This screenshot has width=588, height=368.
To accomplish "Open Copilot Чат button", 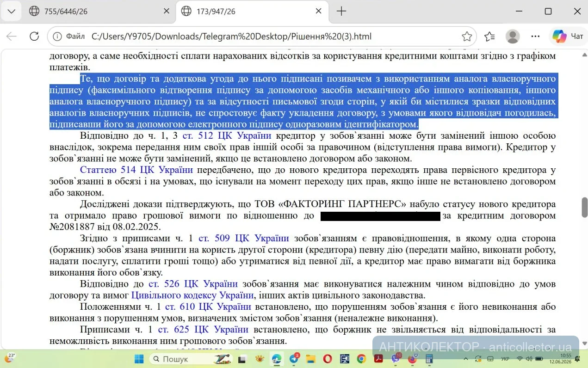I will click(568, 36).
